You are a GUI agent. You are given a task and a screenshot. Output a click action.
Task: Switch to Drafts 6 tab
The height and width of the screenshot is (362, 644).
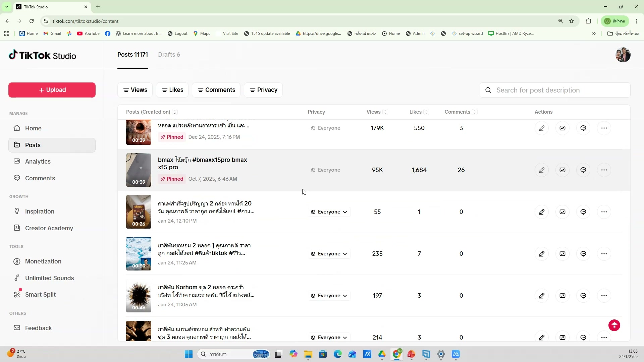point(169,55)
